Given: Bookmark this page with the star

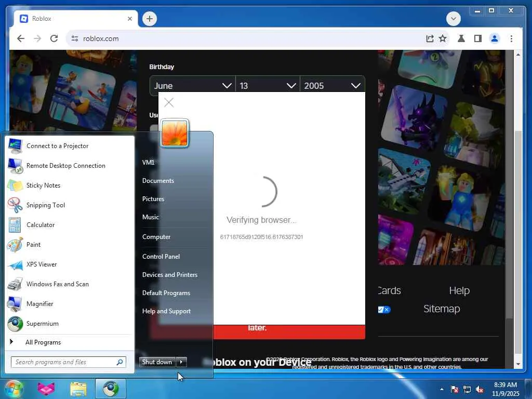Looking at the screenshot, I should 443,38.
